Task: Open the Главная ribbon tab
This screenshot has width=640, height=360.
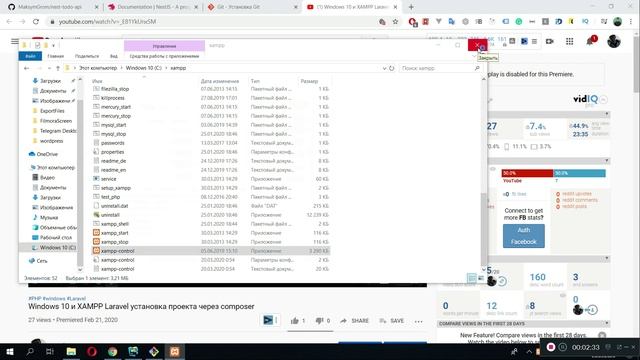Action: [56, 56]
